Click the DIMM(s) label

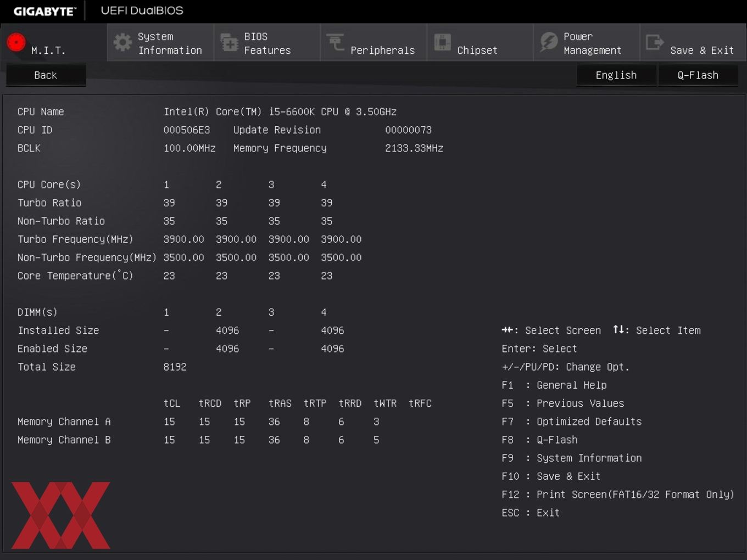pos(37,312)
